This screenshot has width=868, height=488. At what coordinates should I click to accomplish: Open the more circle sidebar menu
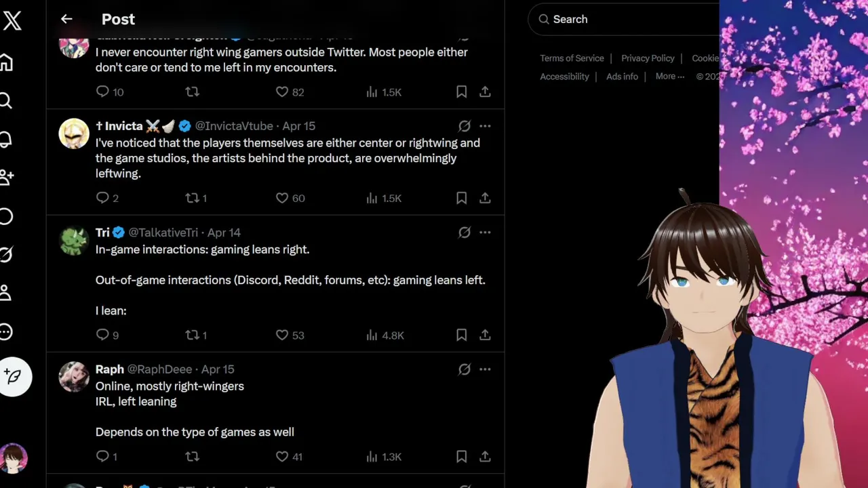pyautogui.click(x=6, y=332)
